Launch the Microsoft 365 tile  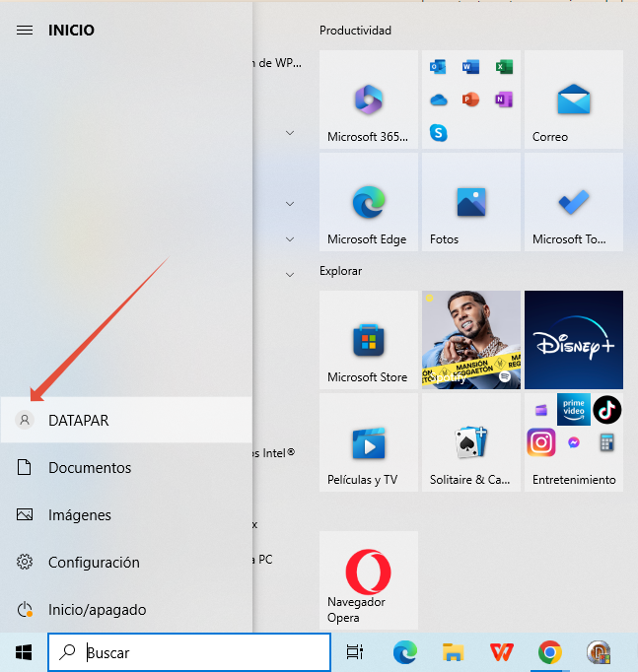click(x=369, y=100)
